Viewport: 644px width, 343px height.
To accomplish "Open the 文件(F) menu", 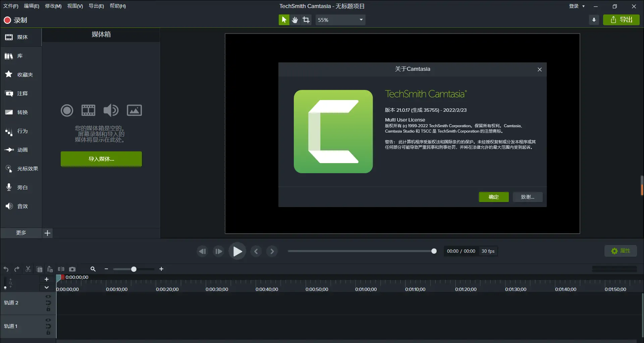I will [x=11, y=6].
